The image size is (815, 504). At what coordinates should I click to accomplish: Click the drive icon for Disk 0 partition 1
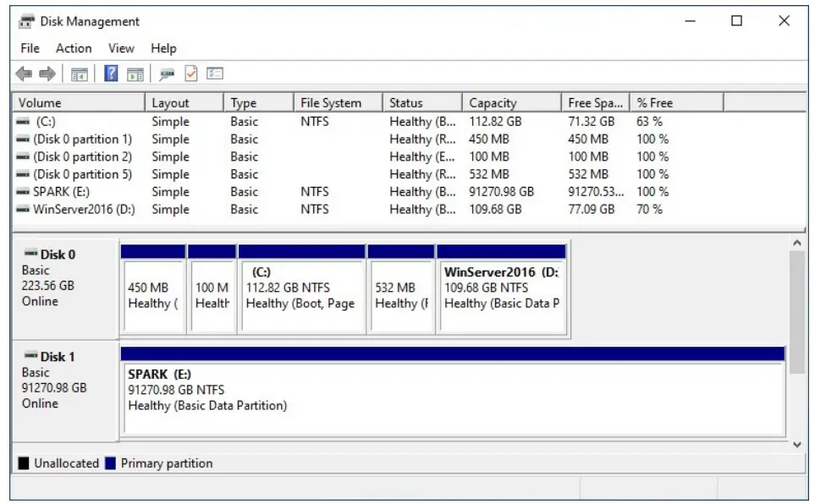(x=23, y=139)
